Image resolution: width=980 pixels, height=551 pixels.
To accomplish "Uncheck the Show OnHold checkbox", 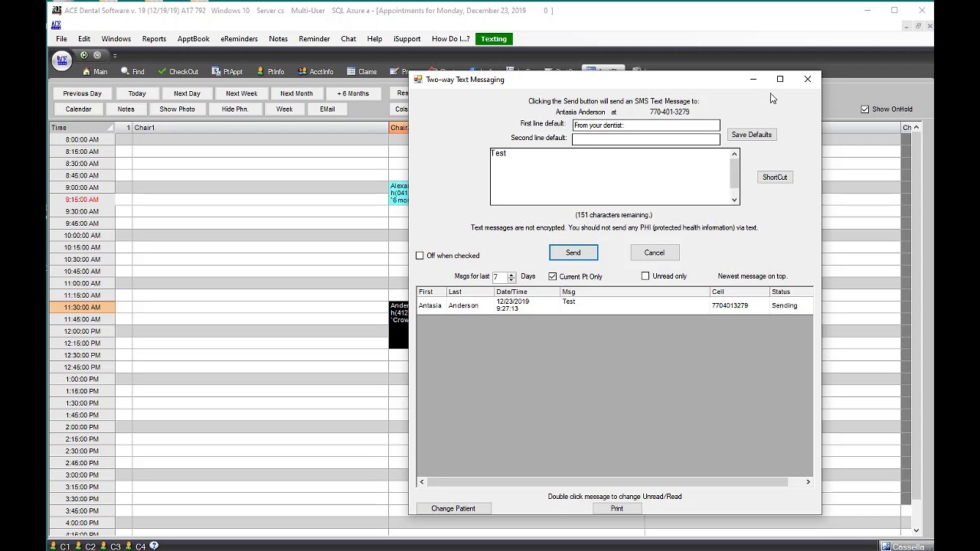I will [x=865, y=109].
